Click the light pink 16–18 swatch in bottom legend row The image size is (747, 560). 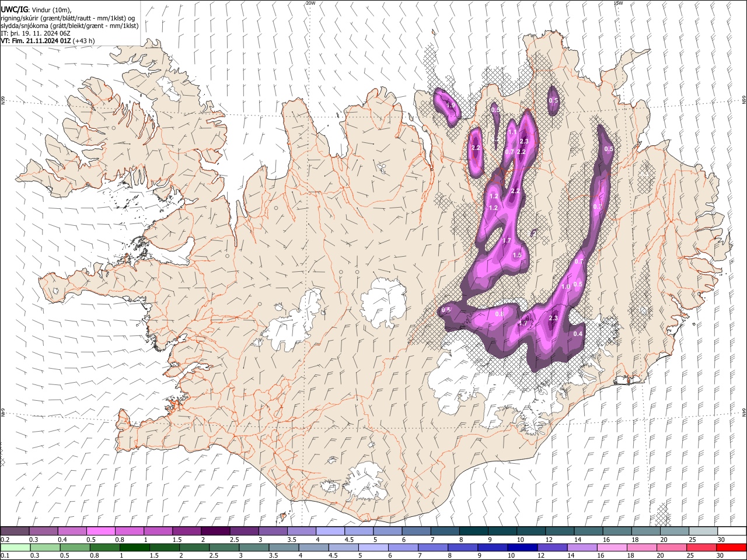pyautogui.click(x=612, y=548)
